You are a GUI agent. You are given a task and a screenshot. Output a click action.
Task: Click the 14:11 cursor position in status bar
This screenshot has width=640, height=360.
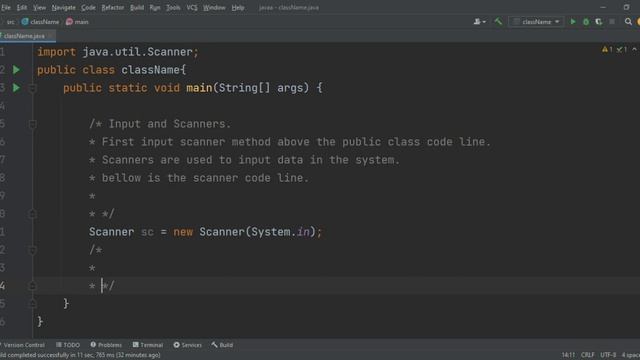point(568,355)
